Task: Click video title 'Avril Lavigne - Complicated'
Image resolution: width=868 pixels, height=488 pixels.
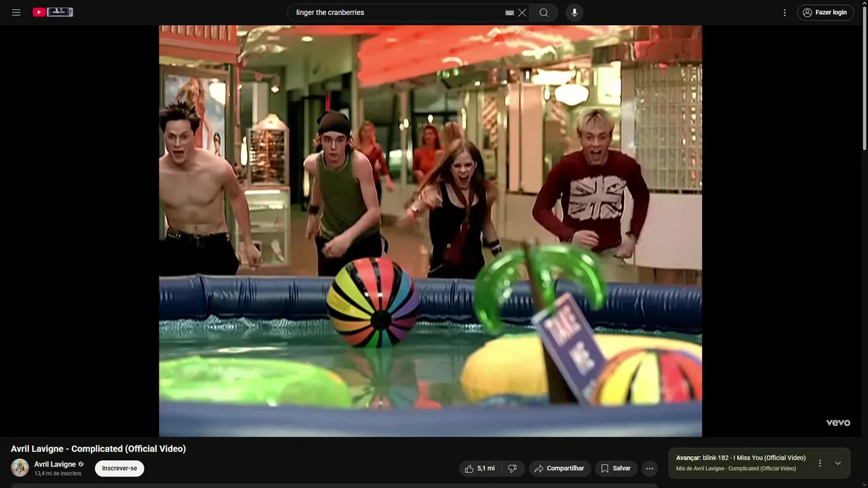Action: tap(98, 449)
